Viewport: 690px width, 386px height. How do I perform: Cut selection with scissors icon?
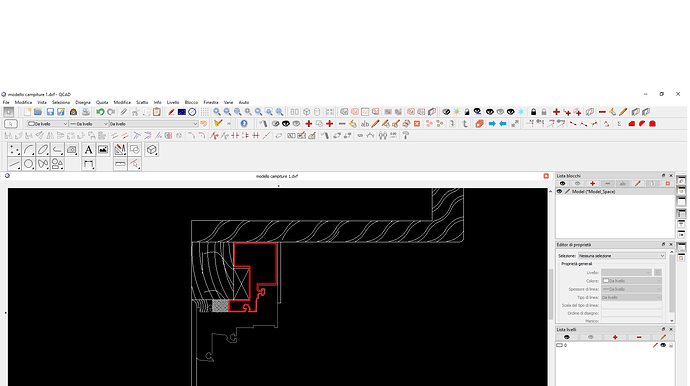click(x=136, y=112)
